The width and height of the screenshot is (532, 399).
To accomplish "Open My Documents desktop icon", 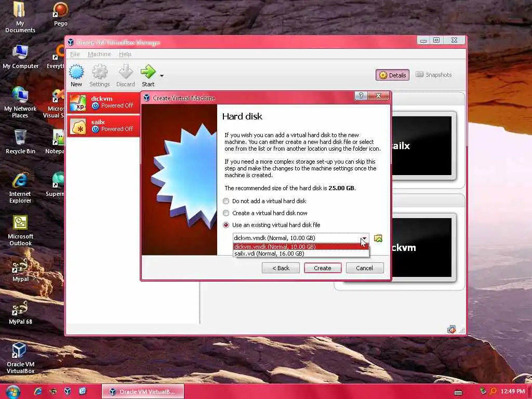I will pyautogui.click(x=20, y=17).
